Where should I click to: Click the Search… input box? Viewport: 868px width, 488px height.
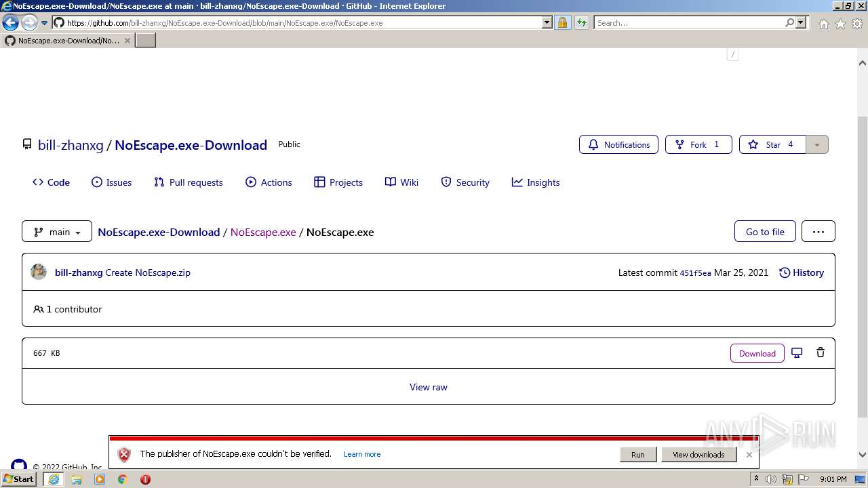click(x=689, y=22)
